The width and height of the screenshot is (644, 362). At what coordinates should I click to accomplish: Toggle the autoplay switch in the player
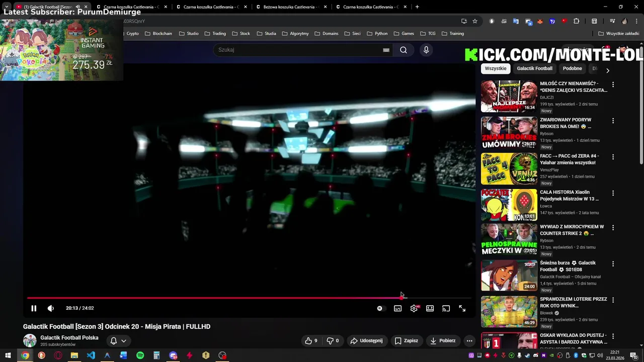[381, 308]
